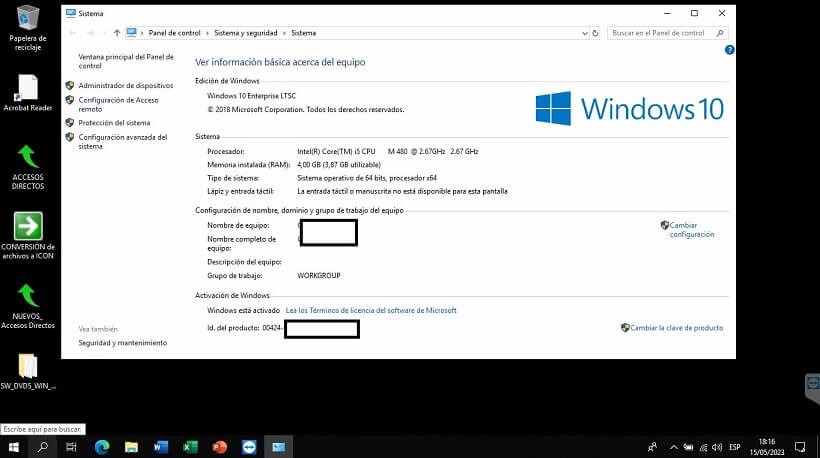Image resolution: width=820 pixels, height=458 pixels.
Task: Click Cambiar configuración link
Action: [x=691, y=230]
